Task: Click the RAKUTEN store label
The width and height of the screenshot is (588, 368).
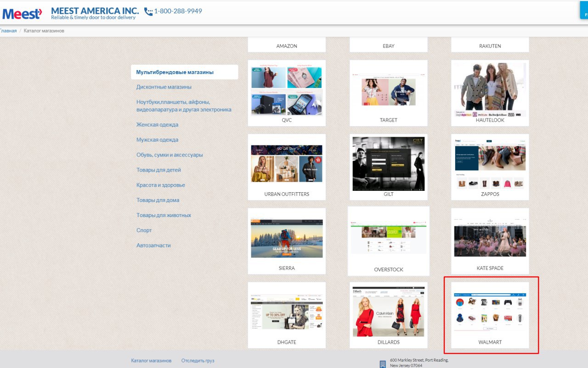Action: click(490, 46)
